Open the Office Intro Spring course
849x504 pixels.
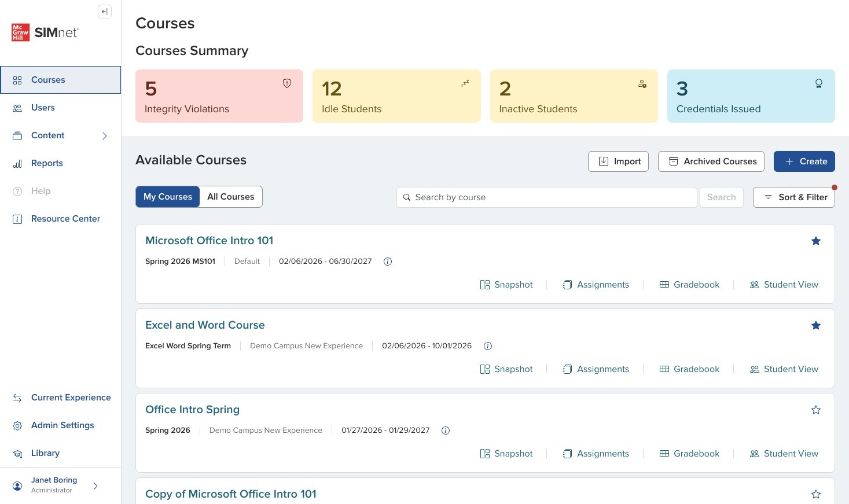click(x=192, y=410)
